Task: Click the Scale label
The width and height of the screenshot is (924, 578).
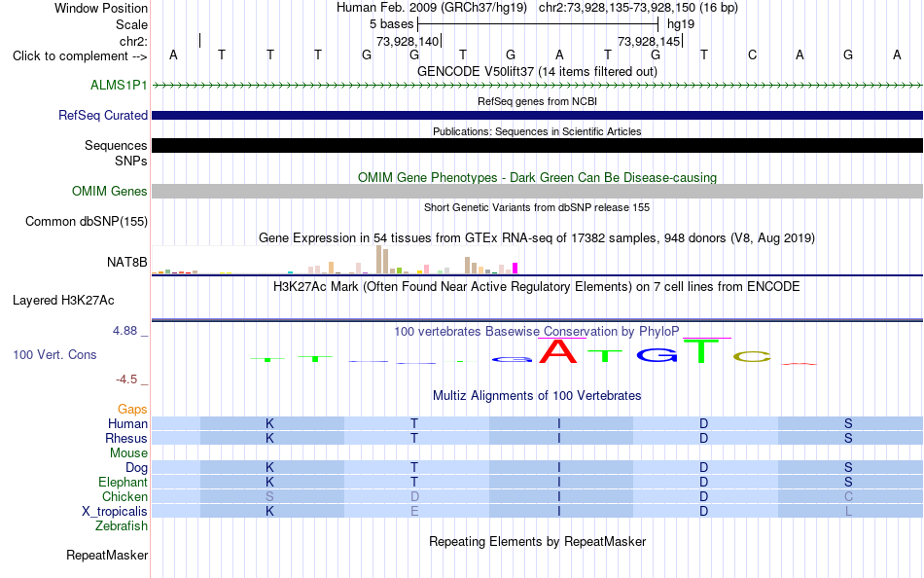Action: pyautogui.click(x=131, y=24)
